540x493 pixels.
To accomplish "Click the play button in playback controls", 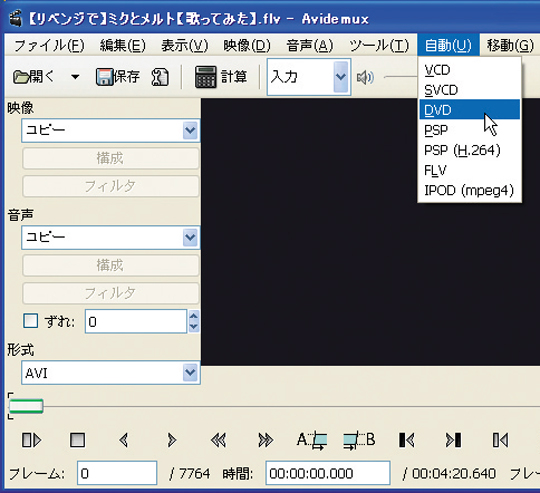I will pyautogui.click(x=31, y=440).
